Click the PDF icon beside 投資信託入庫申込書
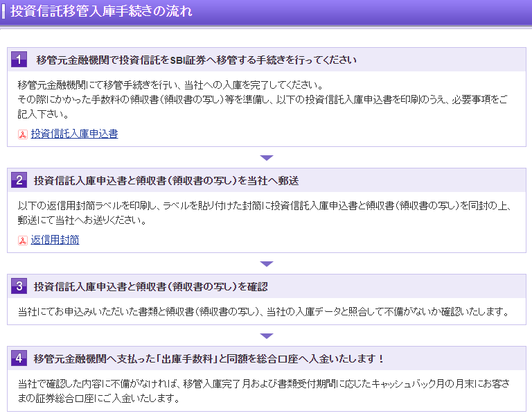Screen dimensions: 532x418 pyautogui.click(x=23, y=134)
